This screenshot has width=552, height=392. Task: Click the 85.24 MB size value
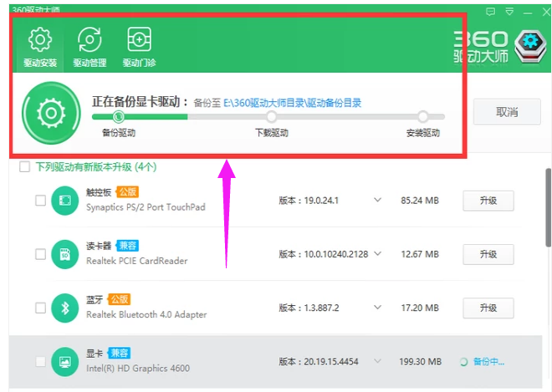pyautogui.click(x=420, y=201)
